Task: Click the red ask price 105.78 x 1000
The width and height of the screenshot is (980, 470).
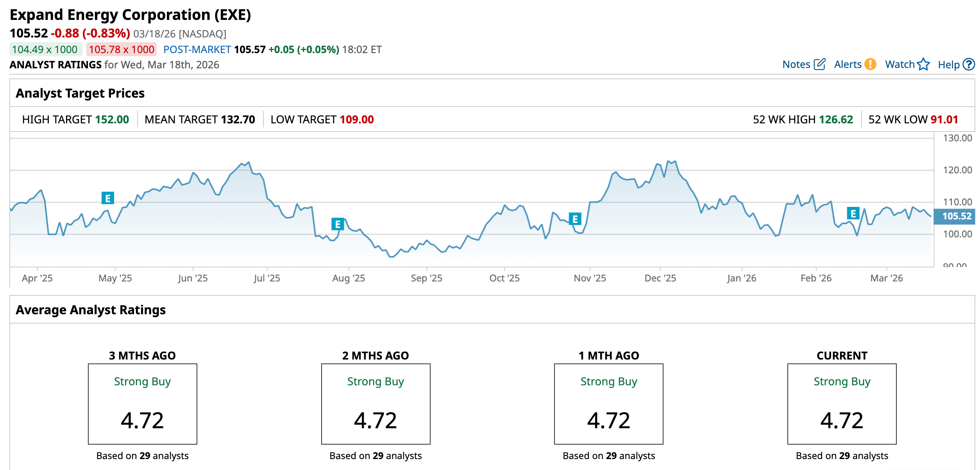Action: [122, 50]
